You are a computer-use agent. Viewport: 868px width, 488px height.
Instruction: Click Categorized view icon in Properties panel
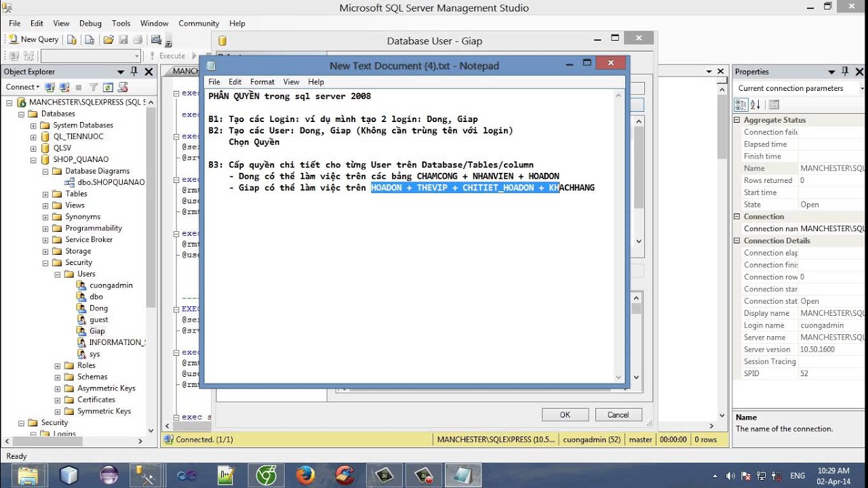[x=741, y=104]
